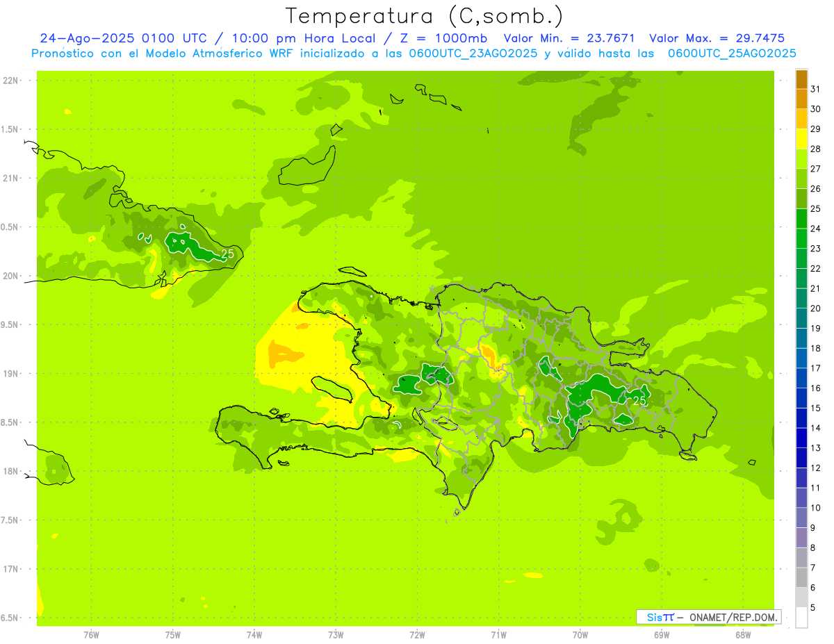Click colorbar label '31'
The width and height of the screenshot is (834, 644).
pos(817,89)
